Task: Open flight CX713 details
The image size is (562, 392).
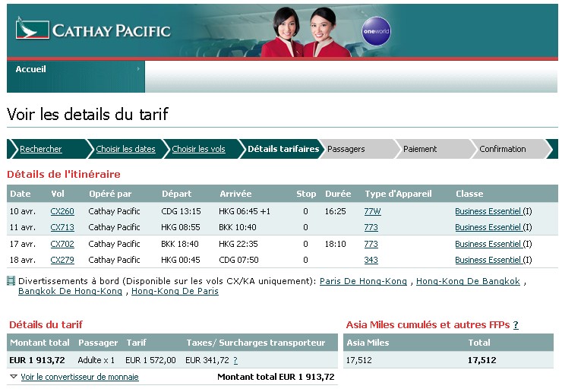Action: coord(62,227)
